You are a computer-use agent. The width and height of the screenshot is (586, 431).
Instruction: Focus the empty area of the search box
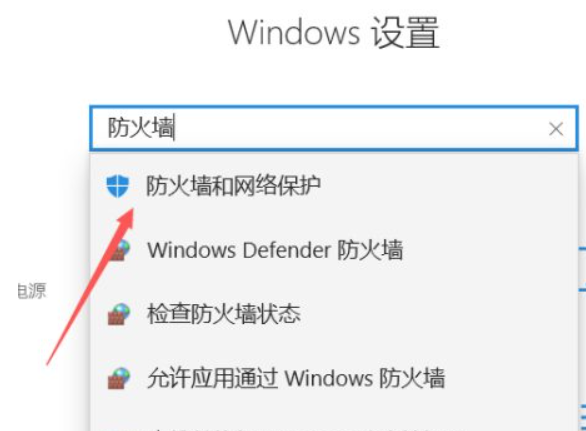coord(359,129)
